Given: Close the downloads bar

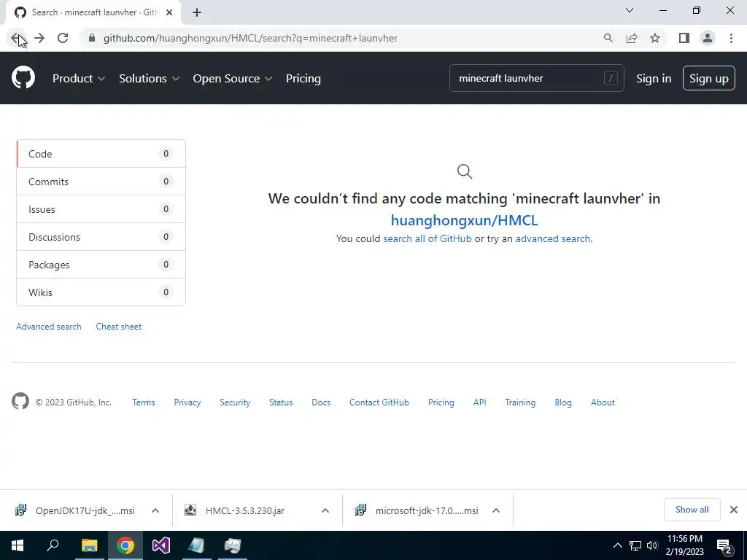Looking at the screenshot, I should 734,510.
